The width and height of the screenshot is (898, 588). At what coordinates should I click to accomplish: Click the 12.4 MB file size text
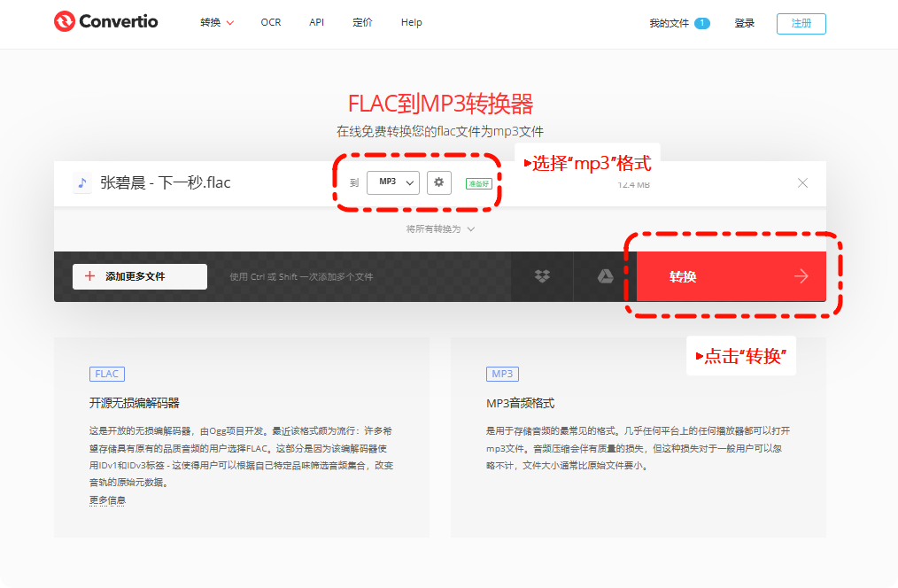pyautogui.click(x=633, y=185)
